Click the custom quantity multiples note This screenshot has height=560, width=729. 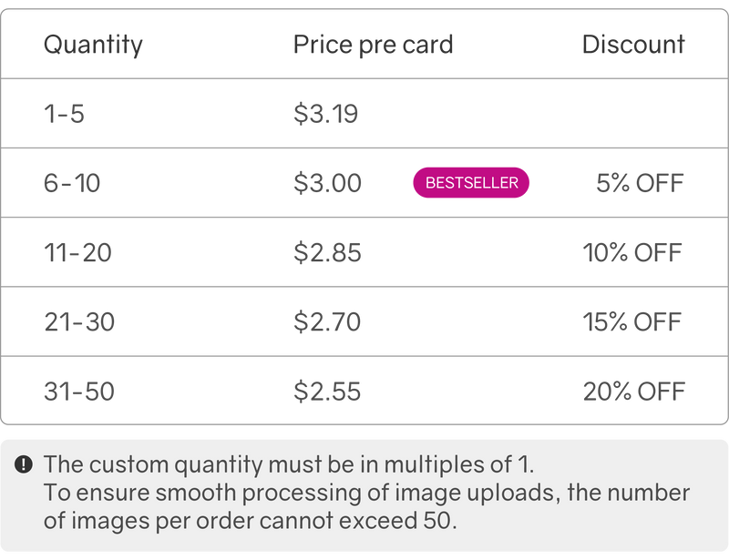click(x=289, y=464)
